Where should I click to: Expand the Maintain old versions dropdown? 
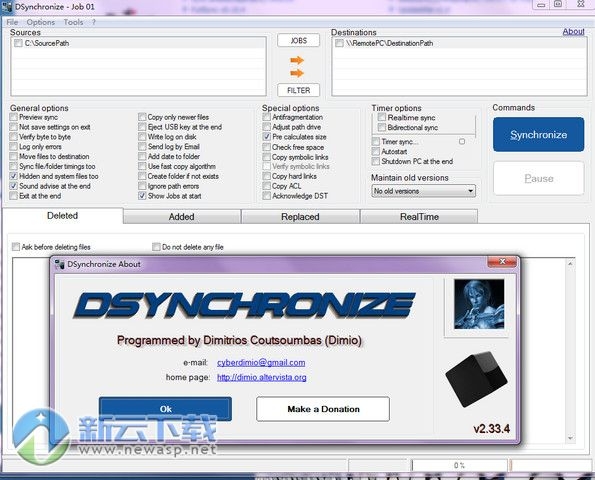point(423,191)
